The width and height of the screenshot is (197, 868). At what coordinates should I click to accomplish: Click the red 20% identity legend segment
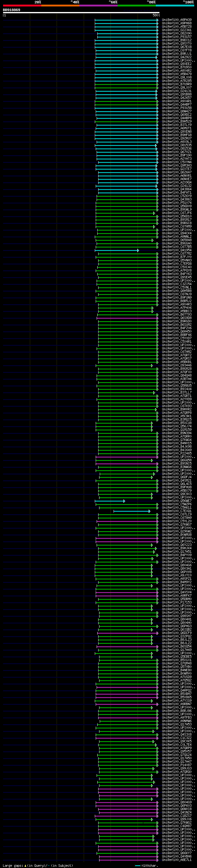click(22, 6)
